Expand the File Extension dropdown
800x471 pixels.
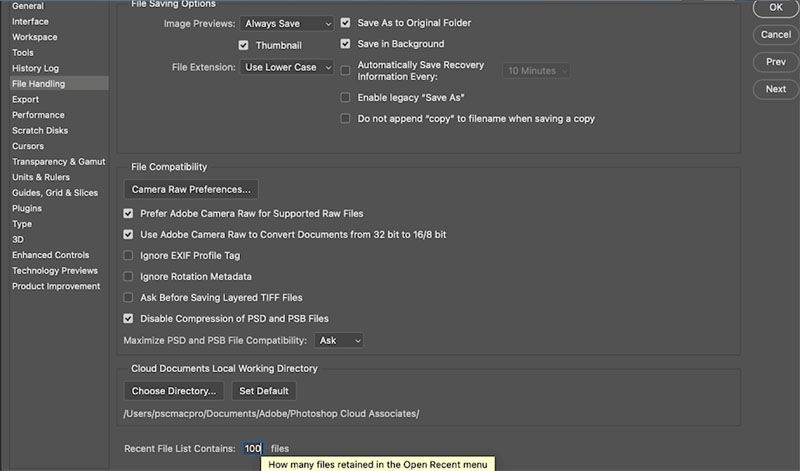click(287, 67)
